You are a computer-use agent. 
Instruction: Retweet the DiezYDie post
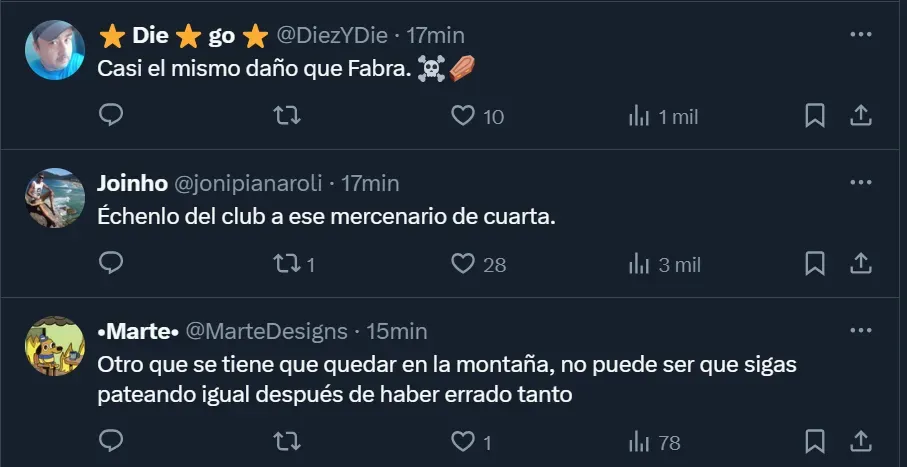tap(287, 116)
